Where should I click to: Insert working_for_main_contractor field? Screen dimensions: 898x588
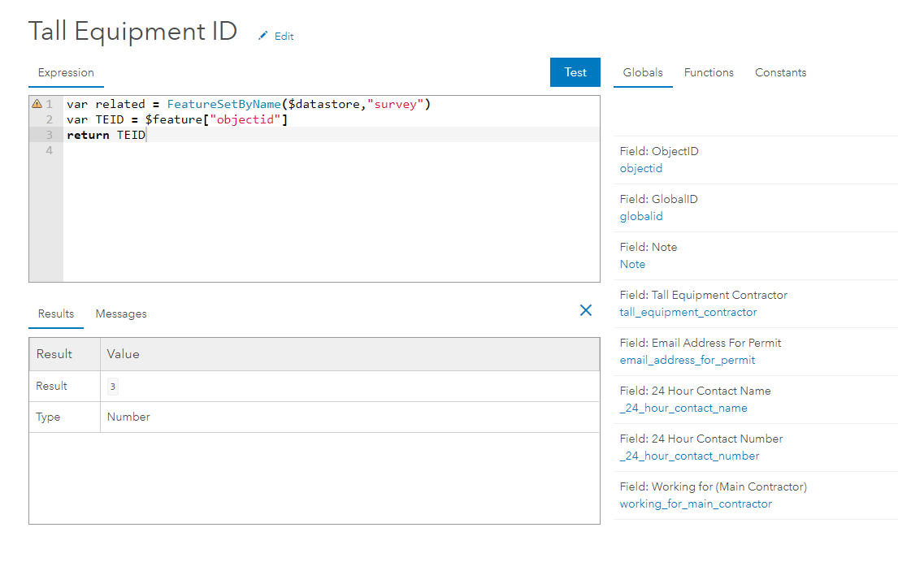point(695,504)
